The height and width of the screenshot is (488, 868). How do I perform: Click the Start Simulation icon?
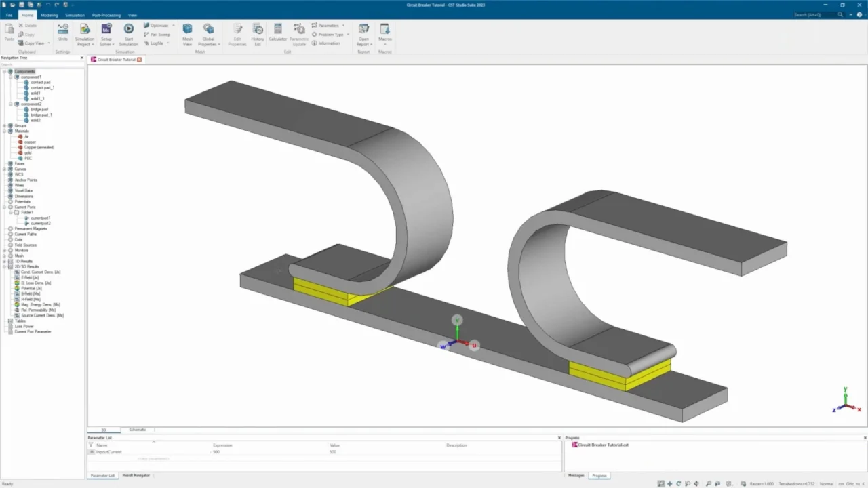pyautogui.click(x=128, y=29)
